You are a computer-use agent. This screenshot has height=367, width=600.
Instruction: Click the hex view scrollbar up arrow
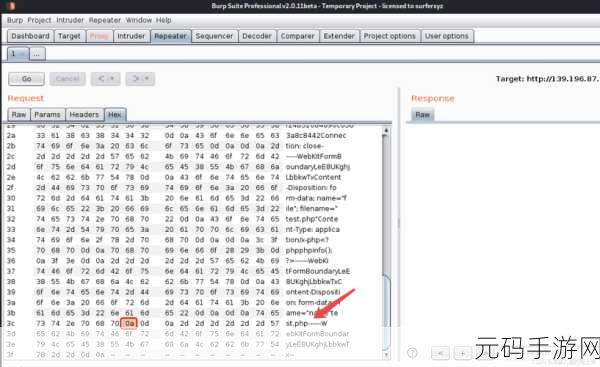[386, 131]
